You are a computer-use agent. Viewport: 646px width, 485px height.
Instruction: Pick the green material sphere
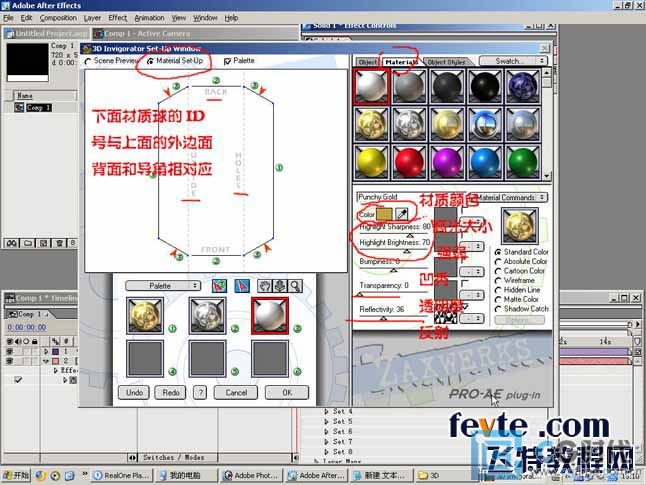523,162
